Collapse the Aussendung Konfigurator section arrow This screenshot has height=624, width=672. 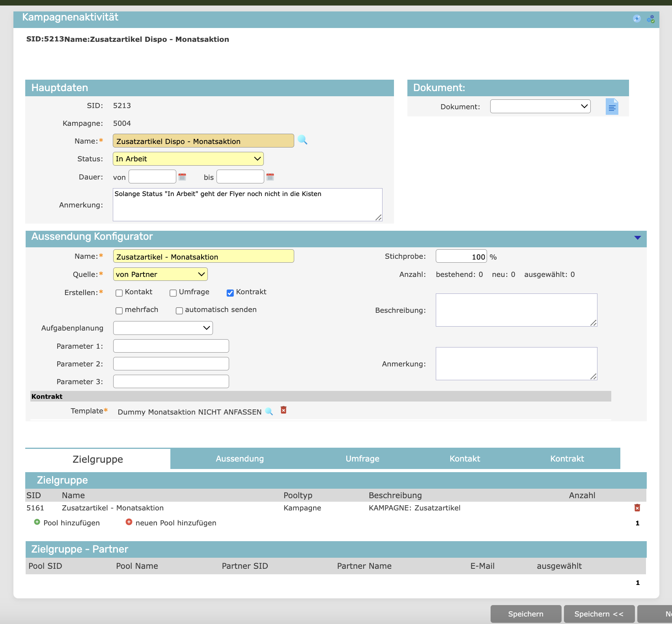click(x=638, y=237)
